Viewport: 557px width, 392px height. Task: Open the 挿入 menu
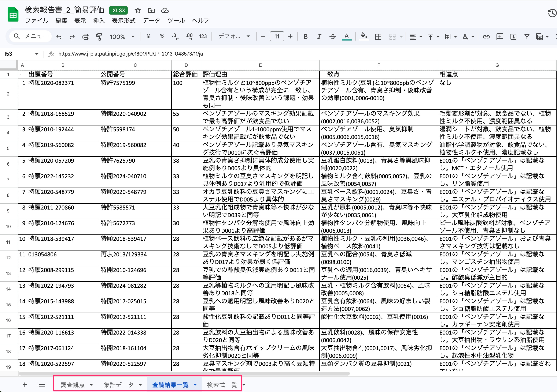point(99,21)
